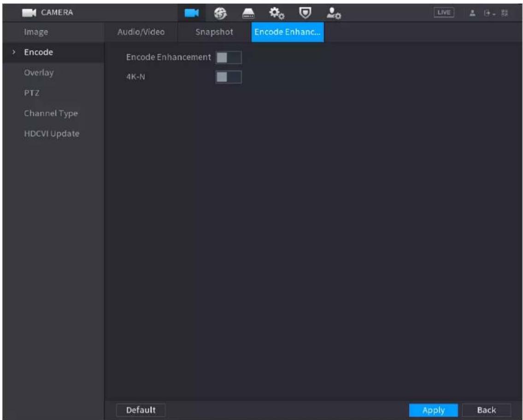Viewport: 523px width, 420px height.
Task: Open the System gears icon
Action: (x=277, y=13)
